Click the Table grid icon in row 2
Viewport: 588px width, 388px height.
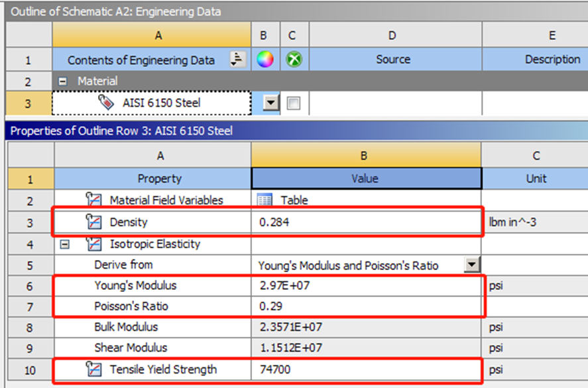tap(265, 200)
